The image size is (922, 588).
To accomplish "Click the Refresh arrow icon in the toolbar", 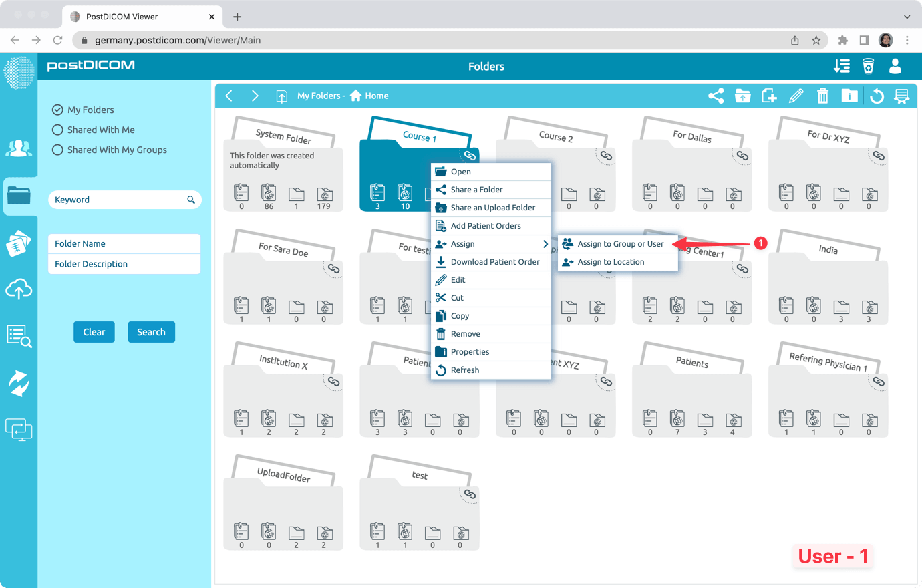I will (x=875, y=96).
